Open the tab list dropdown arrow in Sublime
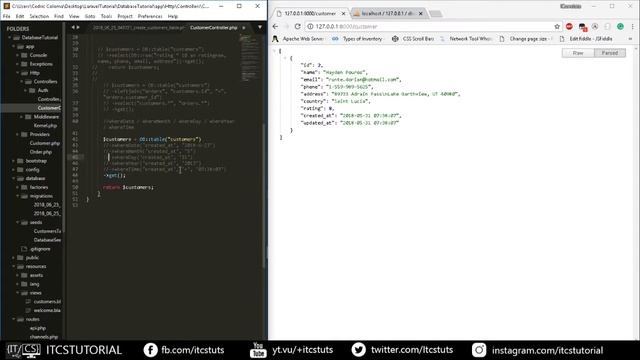The height and width of the screenshot is (360, 640). coord(260,28)
